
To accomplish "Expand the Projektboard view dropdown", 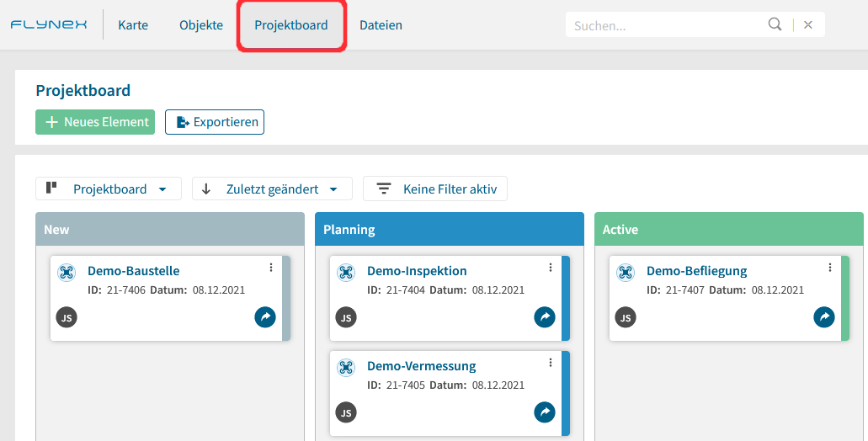I will pos(109,189).
